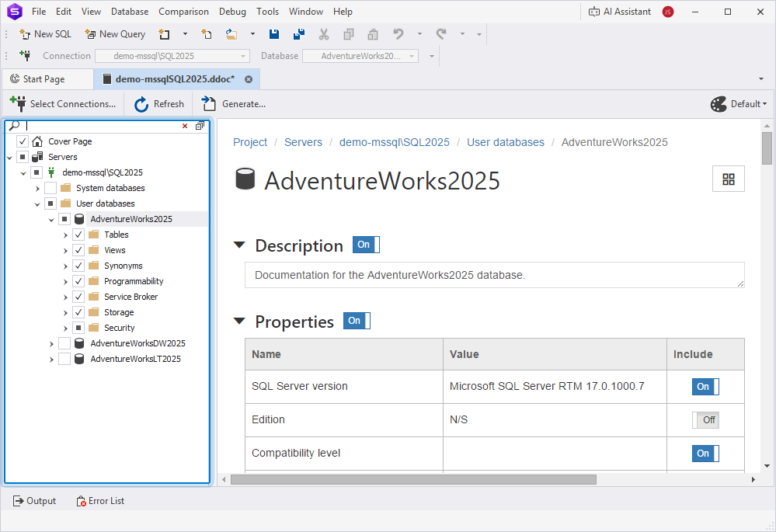Toggle the Synonyms folder checkbox
This screenshot has height=532, width=776.
point(78,266)
